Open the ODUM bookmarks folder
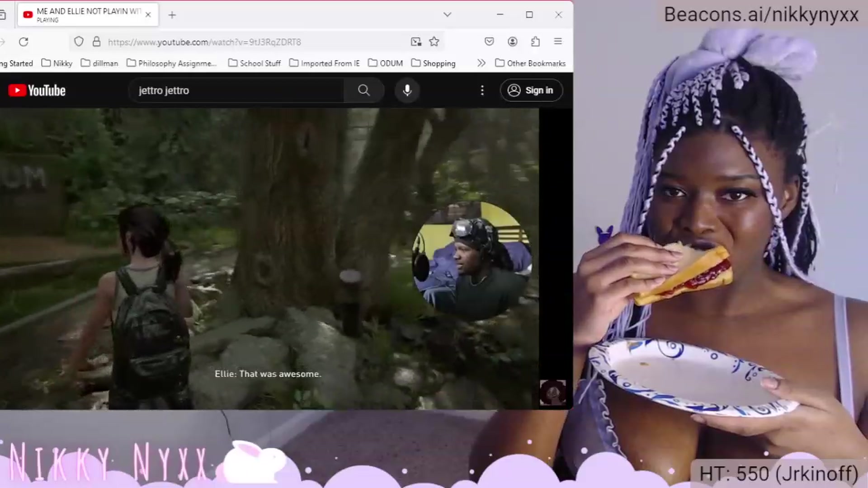The image size is (868, 488). (x=386, y=63)
